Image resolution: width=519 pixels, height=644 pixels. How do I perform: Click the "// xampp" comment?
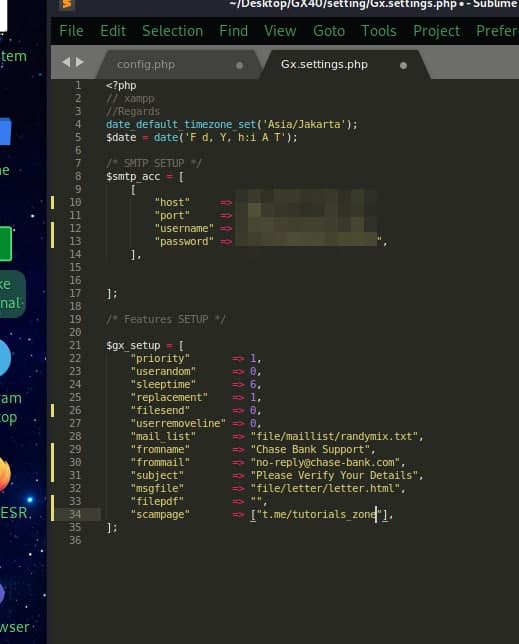130,99
